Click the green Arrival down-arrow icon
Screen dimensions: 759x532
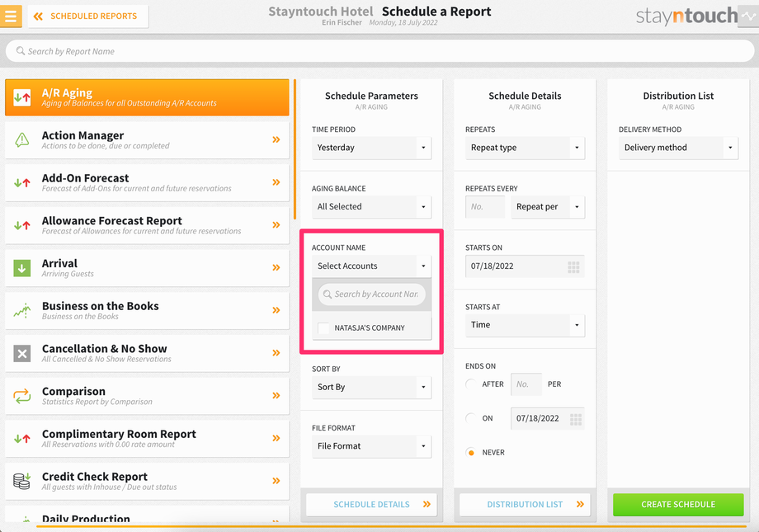pos(21,268)
